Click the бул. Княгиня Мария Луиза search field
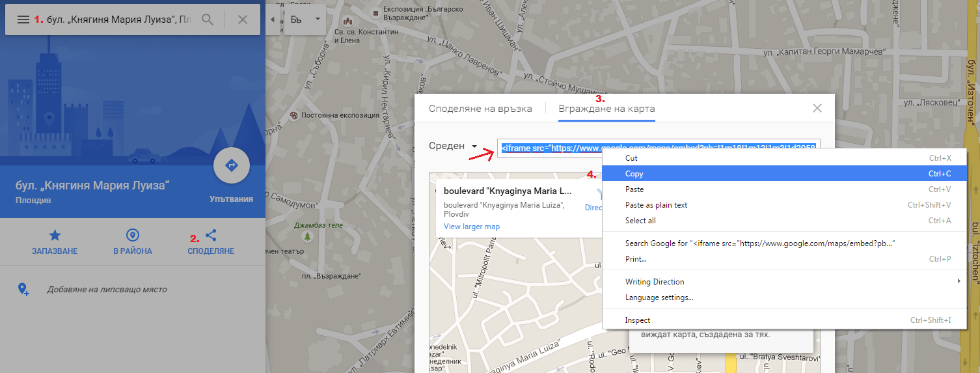The height and width of the screenshot is (373, 980). [119, 20]
